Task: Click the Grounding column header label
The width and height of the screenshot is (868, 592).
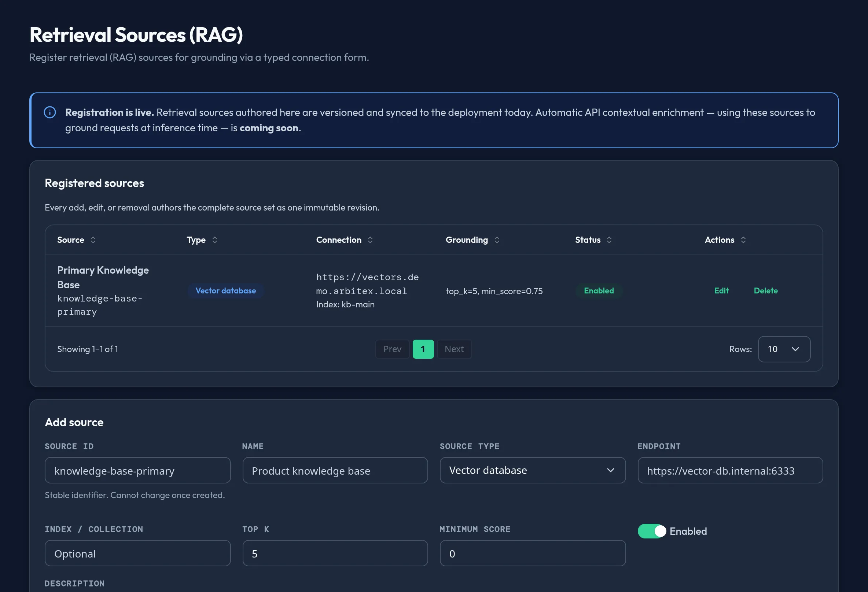Action: pos(467,240)
